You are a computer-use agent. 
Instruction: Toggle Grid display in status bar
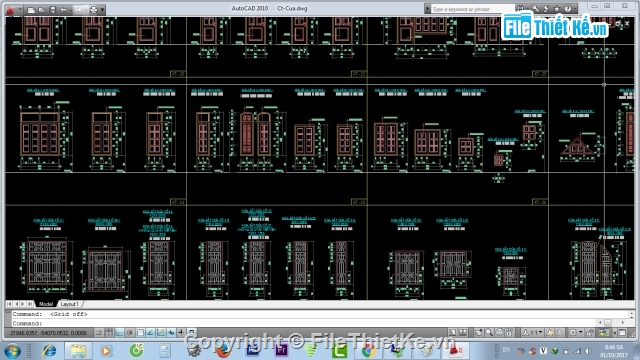click(109, 333)
